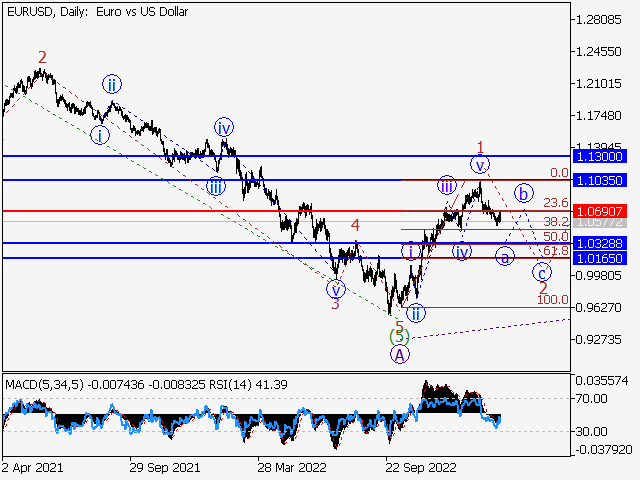Select the circled v marker above red wave 3
The width and height of the screenshot is (640, 480).
coord(336,289)
